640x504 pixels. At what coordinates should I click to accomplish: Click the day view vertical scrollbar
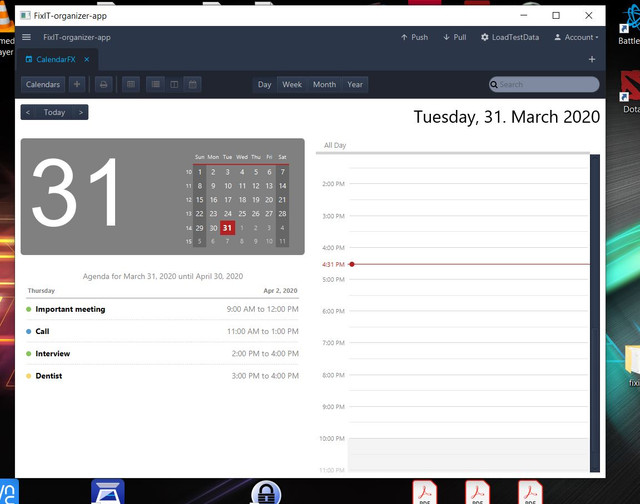595,313
